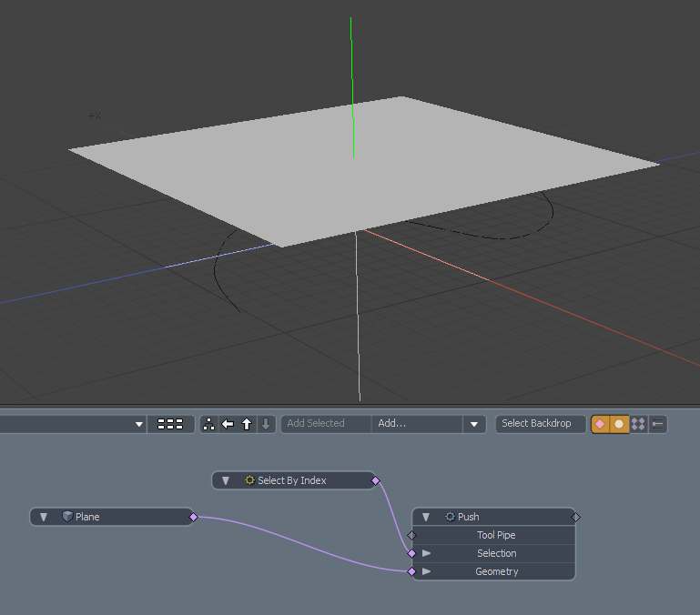Click the collapse panel icon at toolbar end
The width and height of the screenshot is (700, 615).
coord(657,424)
